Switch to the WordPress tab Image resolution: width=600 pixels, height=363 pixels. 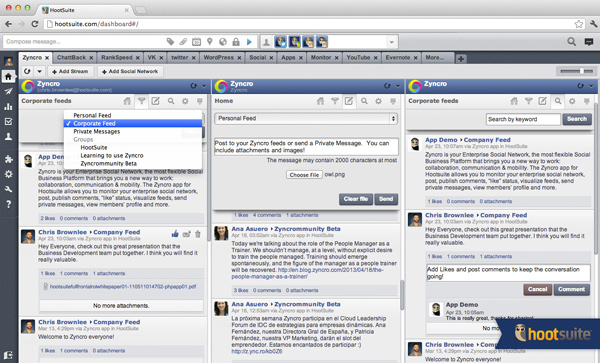point(218,58)
